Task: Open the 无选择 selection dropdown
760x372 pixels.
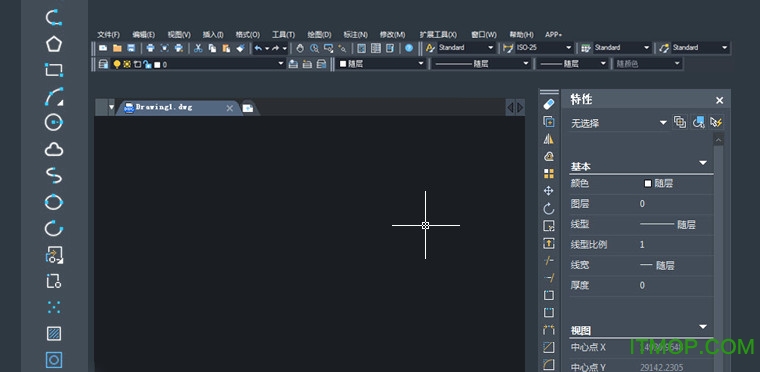Action: [x=664, y=123]
